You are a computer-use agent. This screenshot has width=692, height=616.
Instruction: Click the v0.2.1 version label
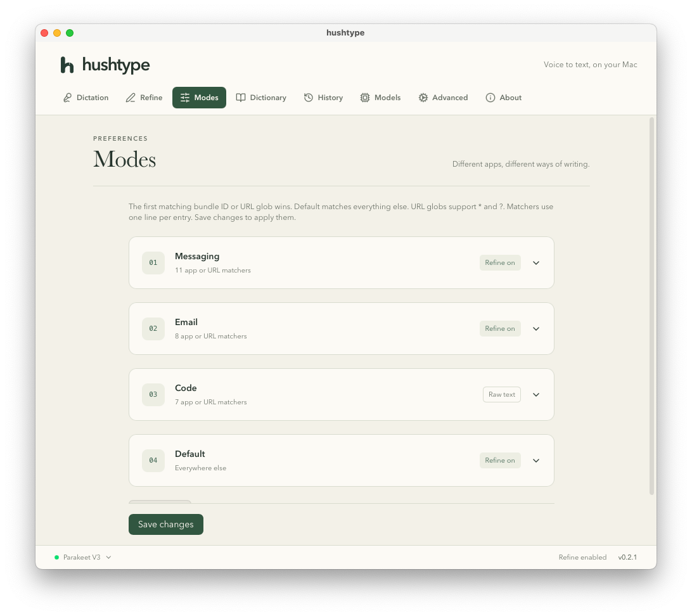pos(627,557)
